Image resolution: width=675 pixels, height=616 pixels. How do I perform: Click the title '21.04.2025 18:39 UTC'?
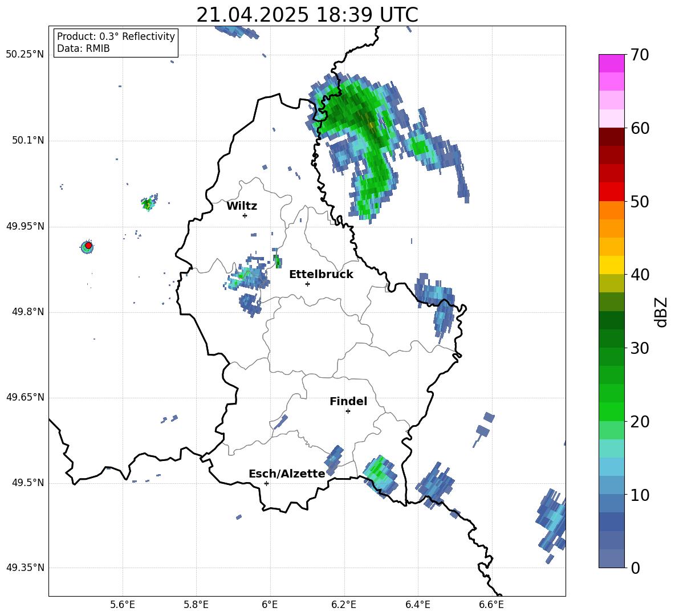307,15
